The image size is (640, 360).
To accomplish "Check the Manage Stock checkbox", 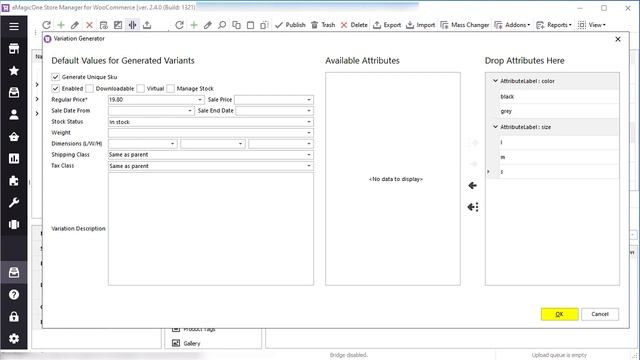I will point(171,88).
